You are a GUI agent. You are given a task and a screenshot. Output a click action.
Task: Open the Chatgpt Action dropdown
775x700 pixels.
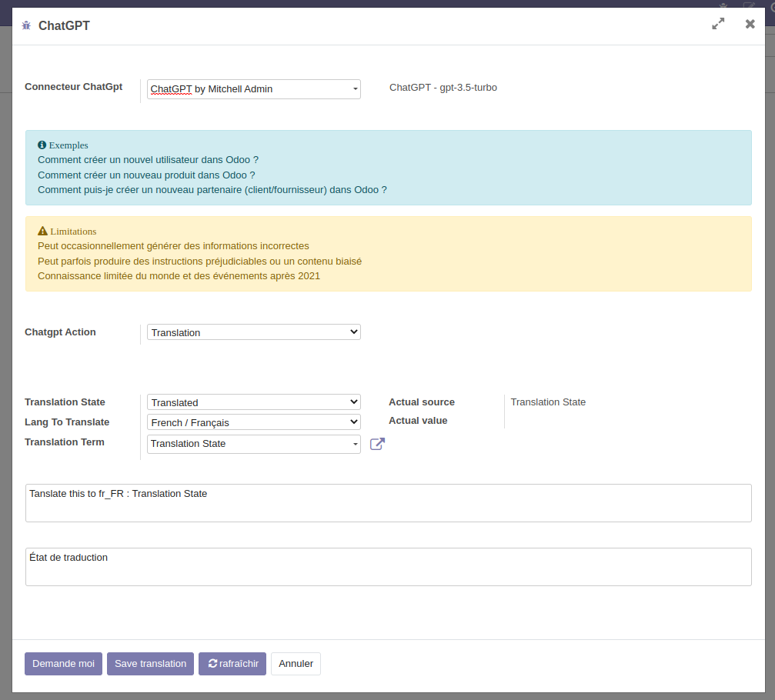(253, 332)
